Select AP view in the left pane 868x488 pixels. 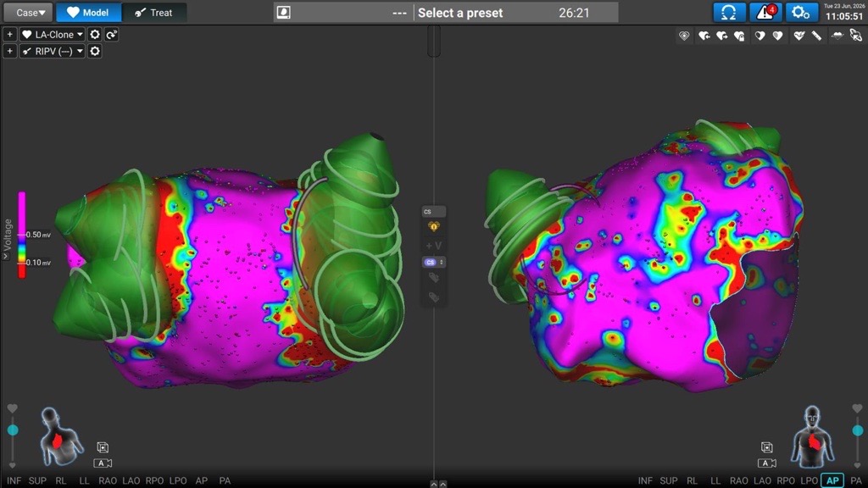(x=202, y=481)
